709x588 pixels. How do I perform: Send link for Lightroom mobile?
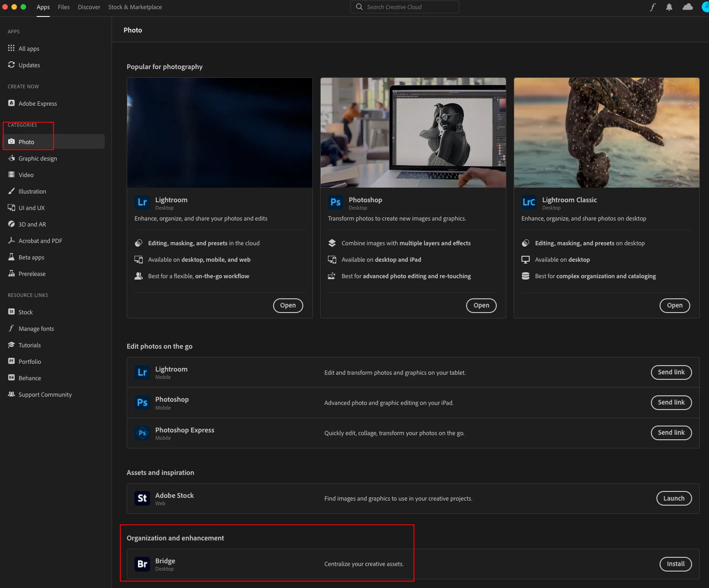point(671,372)
